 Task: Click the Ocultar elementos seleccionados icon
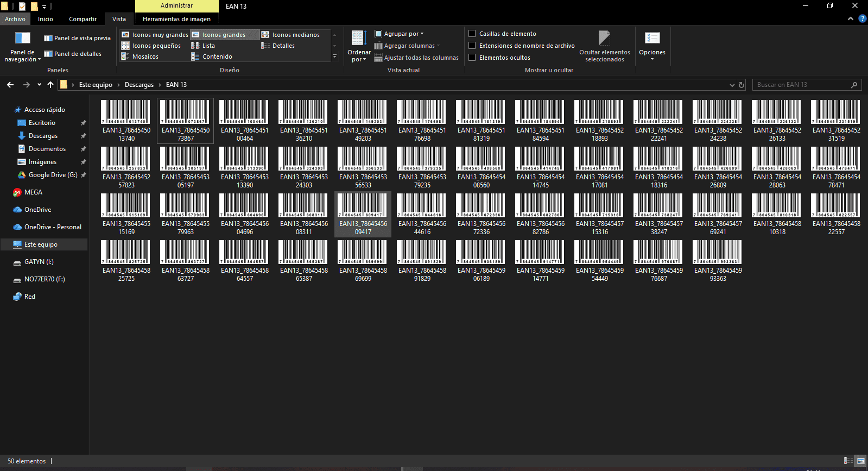tap(604, 38)
